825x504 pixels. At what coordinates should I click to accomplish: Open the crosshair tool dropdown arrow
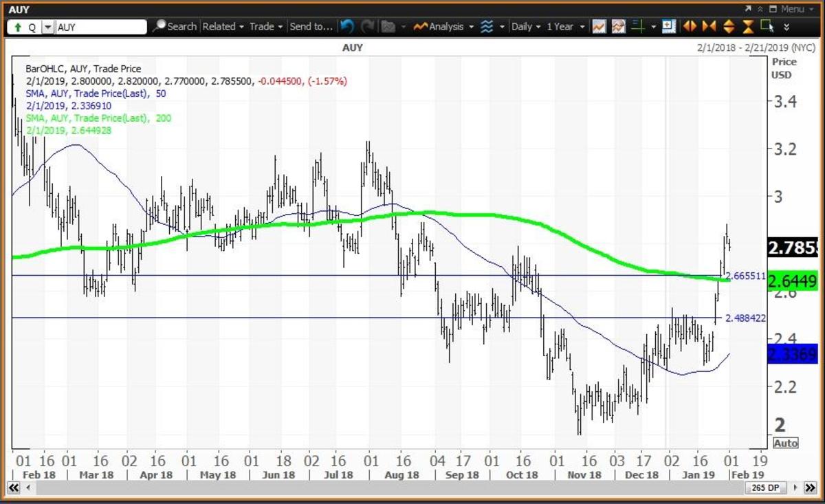pos(654,27)
